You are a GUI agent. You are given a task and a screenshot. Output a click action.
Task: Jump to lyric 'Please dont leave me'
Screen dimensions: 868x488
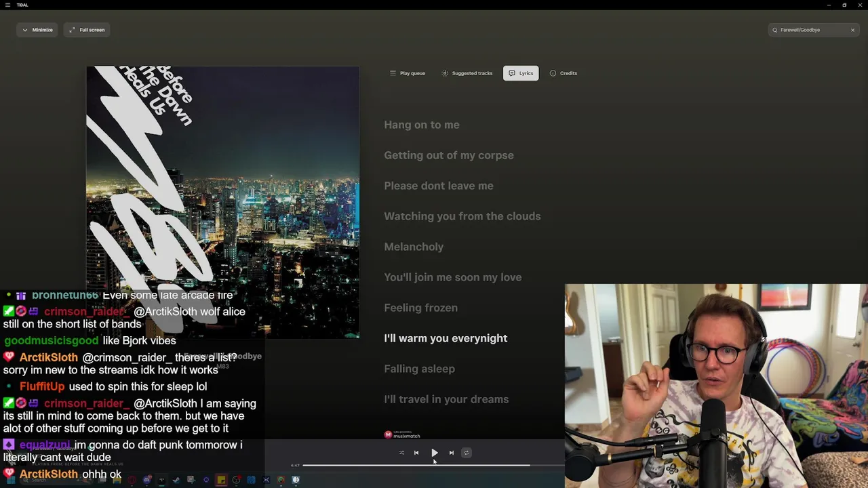439,186
